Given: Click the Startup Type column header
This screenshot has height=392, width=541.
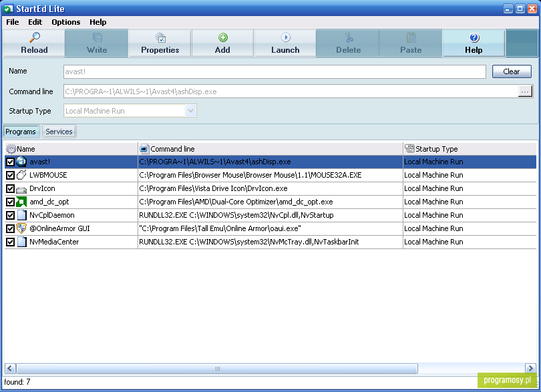Looking at the screenshot, I should (x=470, y=149).
